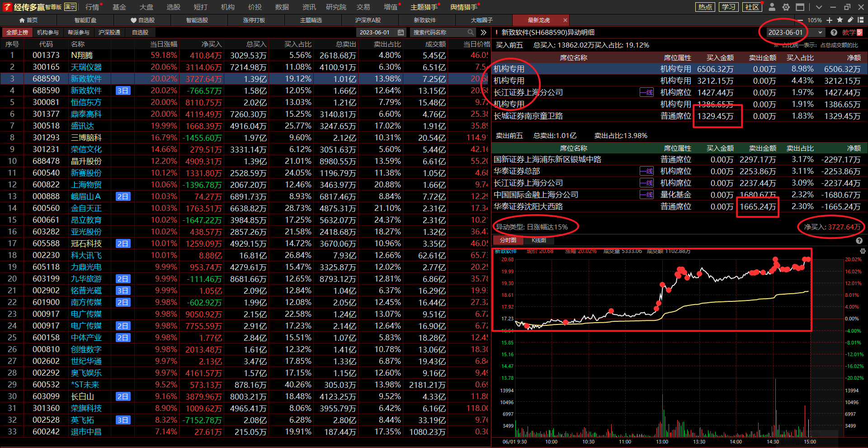The image size is (868, 448).
Task: Toggle the panel layout icon
Action: [x=860, y=20]
